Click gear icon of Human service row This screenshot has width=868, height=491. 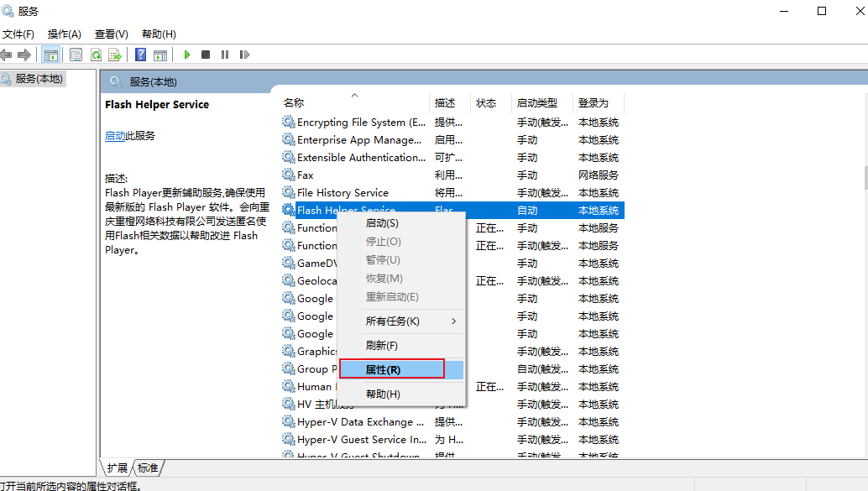(288, 386)
